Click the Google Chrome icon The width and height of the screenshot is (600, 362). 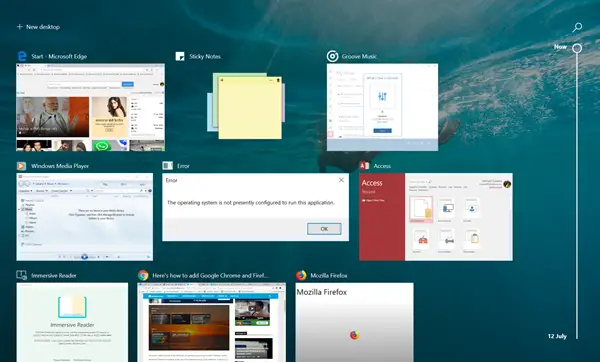[143, 275]
